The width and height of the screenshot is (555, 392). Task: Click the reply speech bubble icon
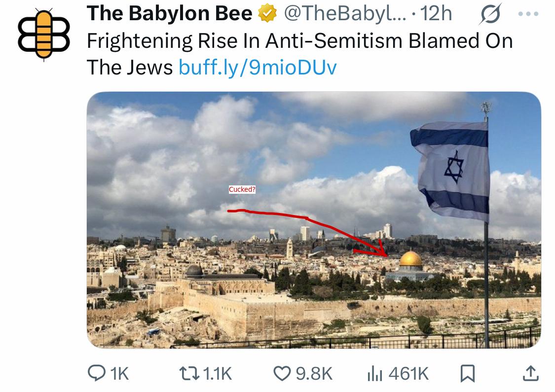tap(96, 373)
